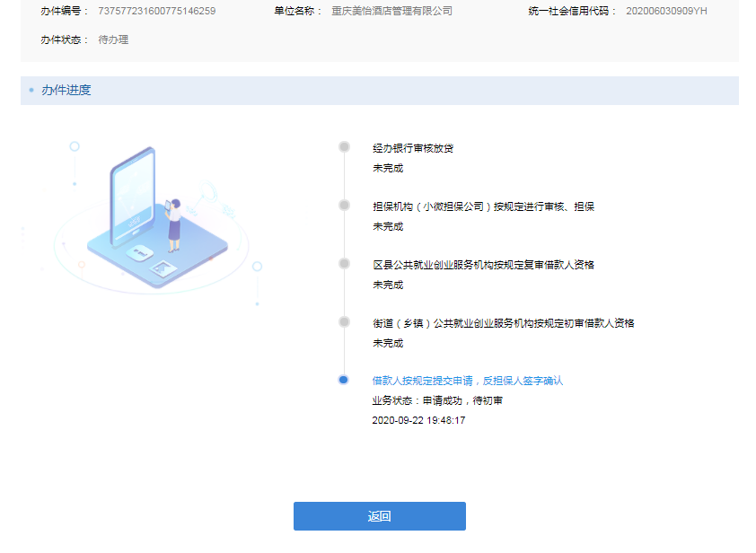Click 未完成 under 经办银行审核放贷
Viewport: 756px width, 553px height.
pyautogui.click(x=388, y=168)
